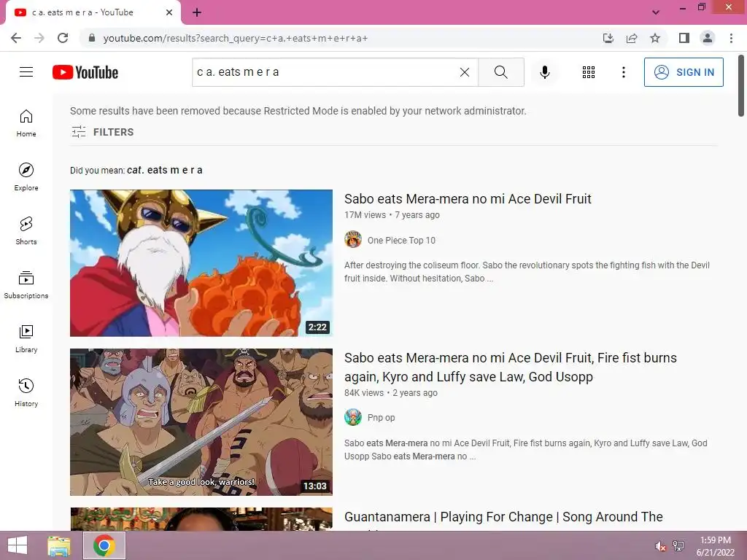The image size is (747, 560).
Task: Open the 13:03 warriors video thumbnail
Action: [201, 422]
